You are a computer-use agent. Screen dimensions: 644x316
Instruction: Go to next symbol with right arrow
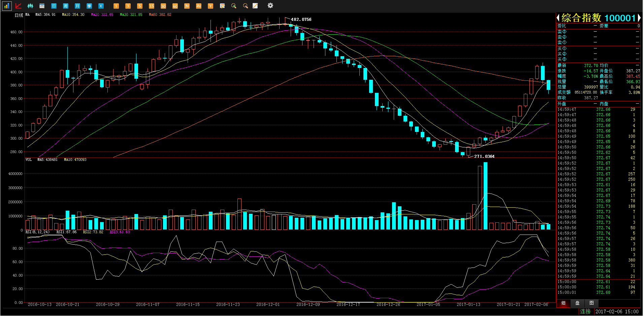[639, 18]
